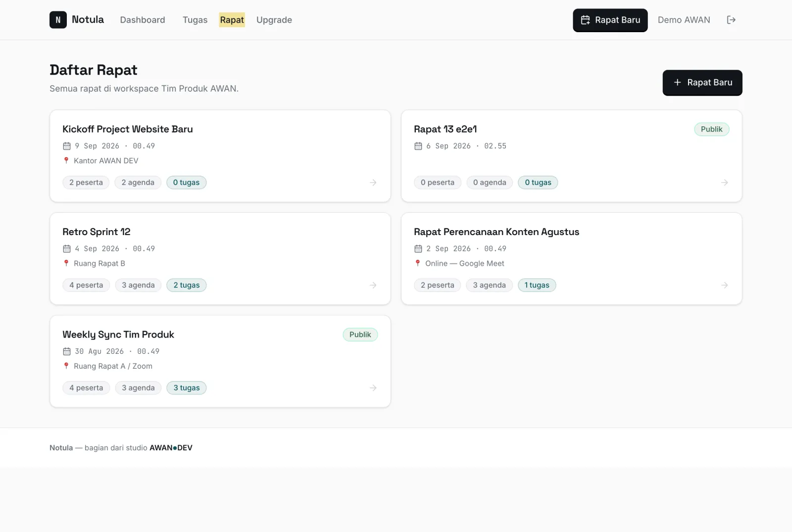Click the calendar icon beside 2 Sep 2026
Viewport: 792px width, 532px height.
click(418, 248)
